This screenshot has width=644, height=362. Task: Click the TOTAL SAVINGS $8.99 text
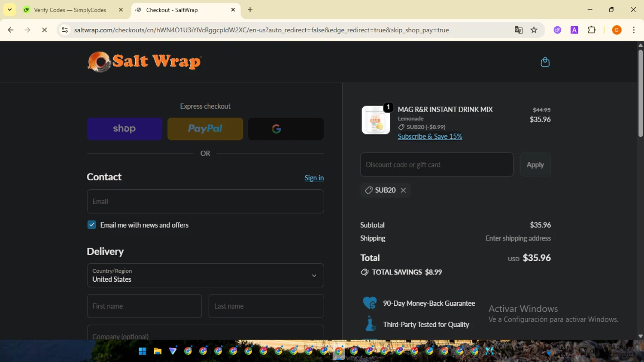click(407, 272)
